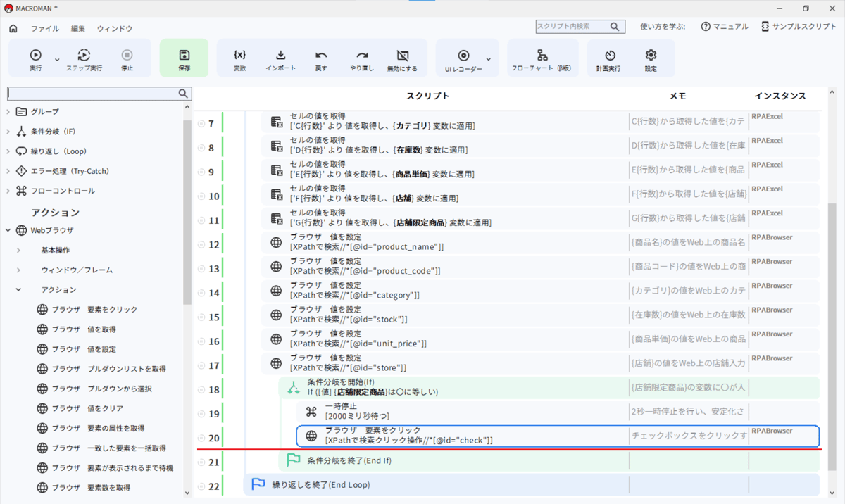Open the 変数 variables panel
The width and height of the screenshot is (845, 504).
pyautogui.click(x=239, y=59)
